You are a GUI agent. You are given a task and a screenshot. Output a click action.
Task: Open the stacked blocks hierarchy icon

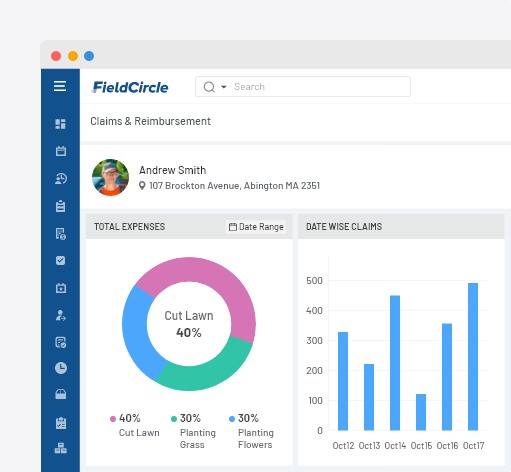61,448
